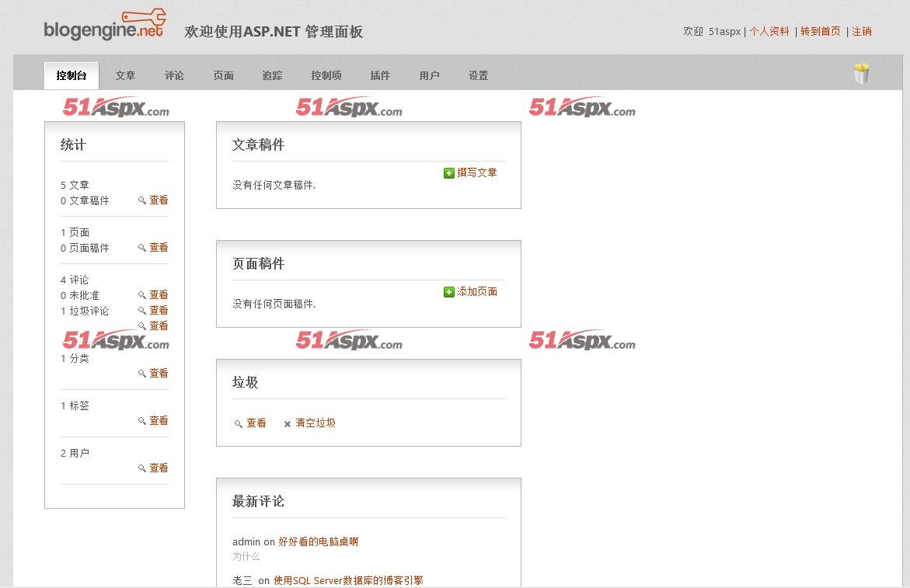Click the green plus icon beside 撰写文章
The height and width of the screenshot is (588, 910).
click(448, 173)
